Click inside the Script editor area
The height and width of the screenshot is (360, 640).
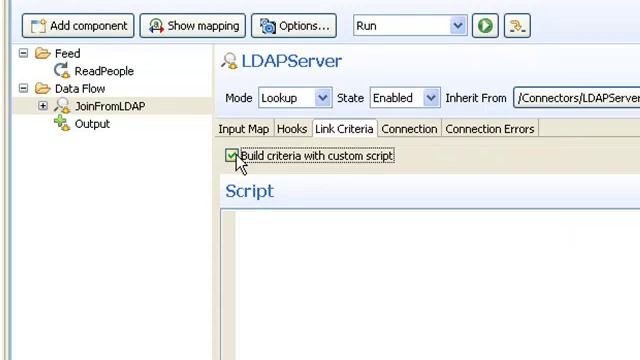[x=438, y=285]
